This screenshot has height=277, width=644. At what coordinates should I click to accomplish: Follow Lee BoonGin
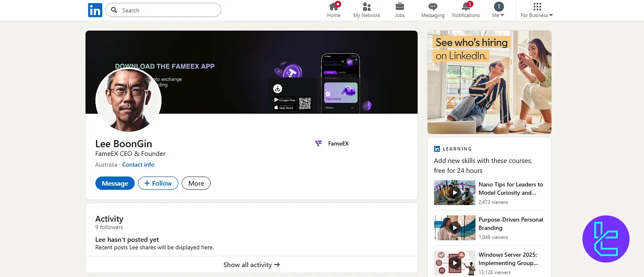tap(158, 183)
